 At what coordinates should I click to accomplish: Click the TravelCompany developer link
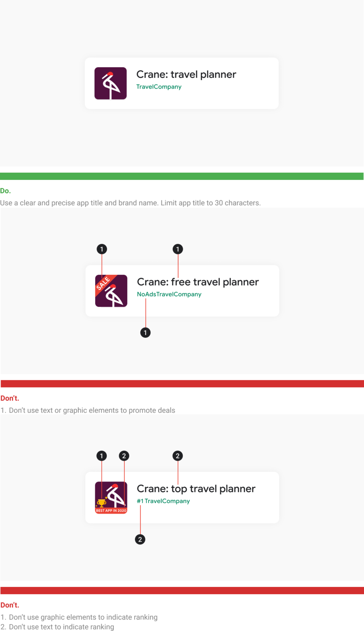pos(159,87)
